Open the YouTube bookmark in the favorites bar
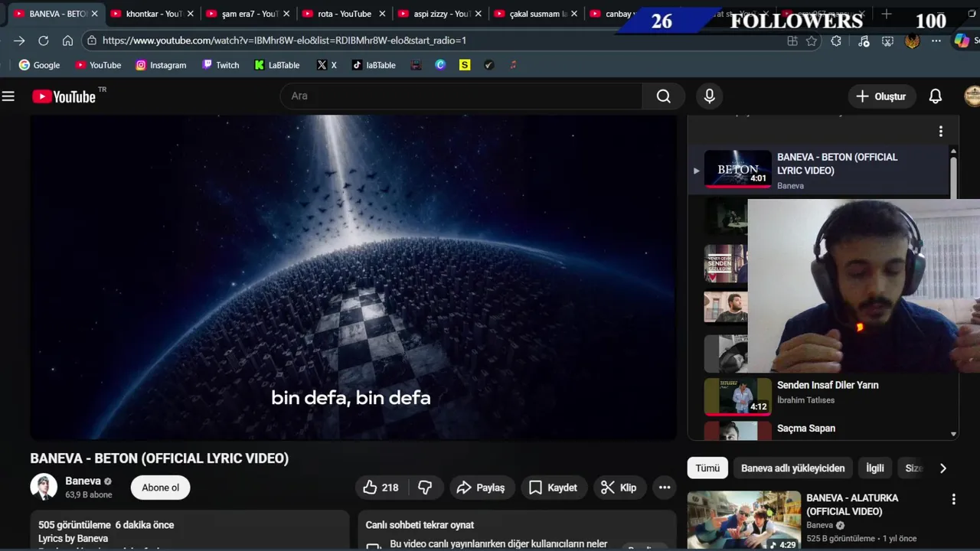This screenshot has height=551, width=980. (x=98, y=65)
